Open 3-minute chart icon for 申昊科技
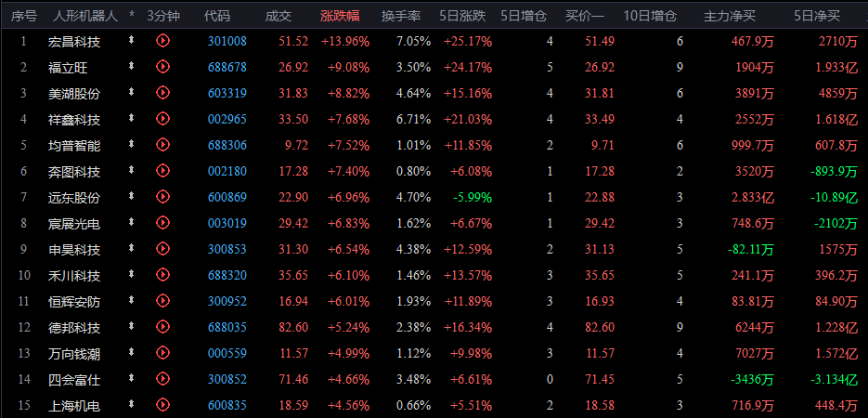Screen dimensions: 868x418 pos(162,249)
